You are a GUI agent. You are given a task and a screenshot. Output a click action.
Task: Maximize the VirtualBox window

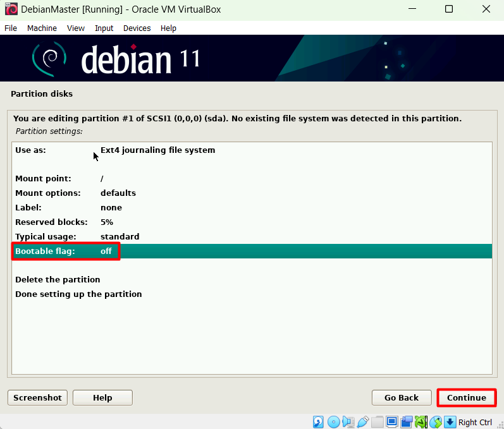(x=449, y=9)
